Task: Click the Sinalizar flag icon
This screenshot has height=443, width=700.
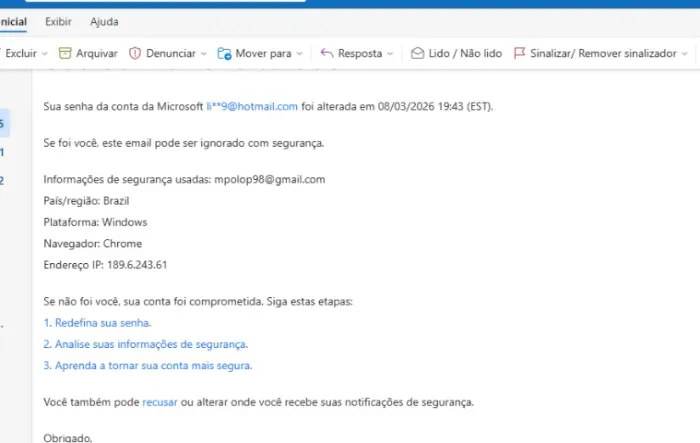Action: coord(519,54)
